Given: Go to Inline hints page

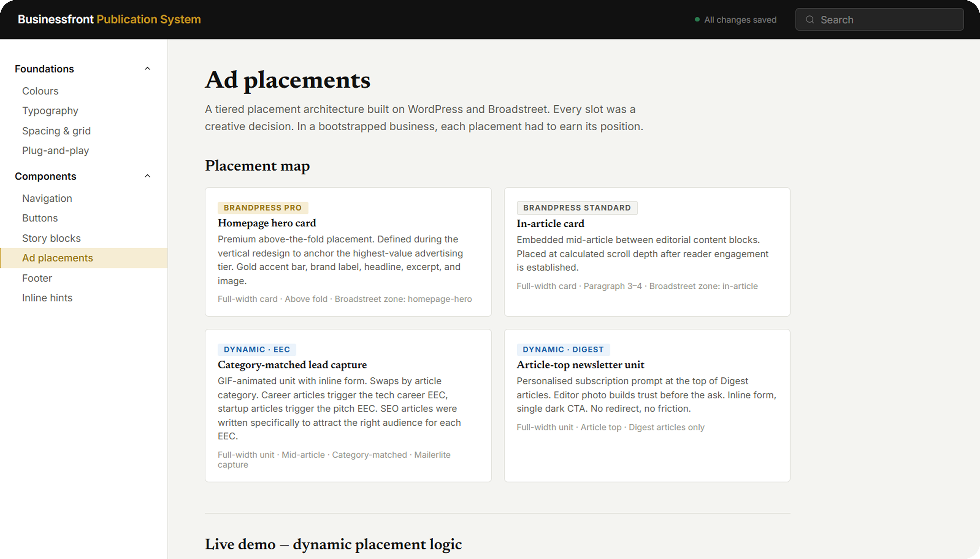Looking at the screenshot, I should pyautogui.click(x=47, y=298).
